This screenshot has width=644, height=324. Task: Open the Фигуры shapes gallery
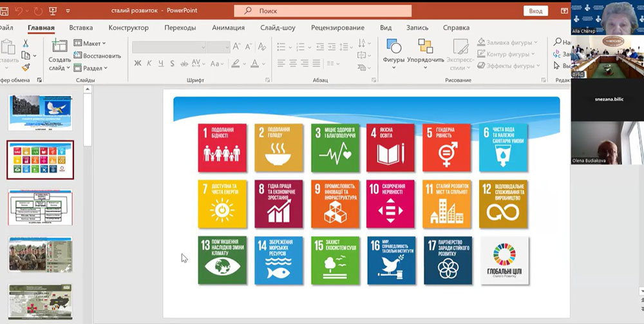click(x=394, y=54)
